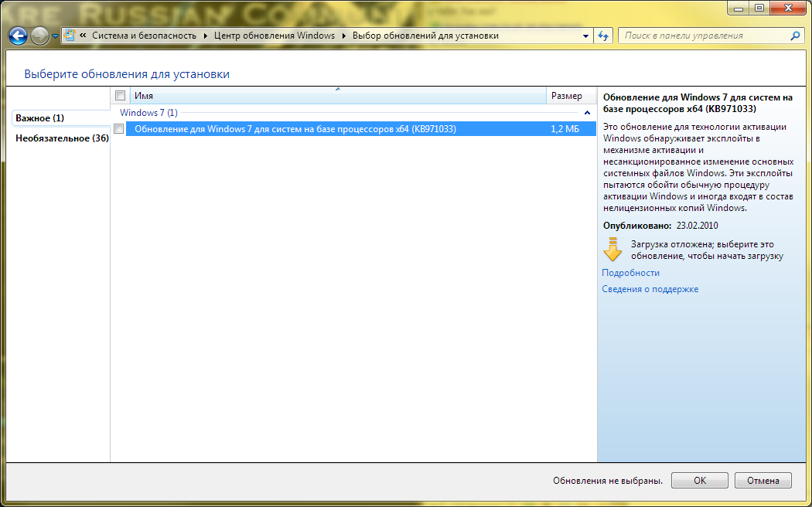Click the 'Опубликовано: 23.02.2010' text
The width and height of the screenshot is (812, 507).
pos(660,226)
